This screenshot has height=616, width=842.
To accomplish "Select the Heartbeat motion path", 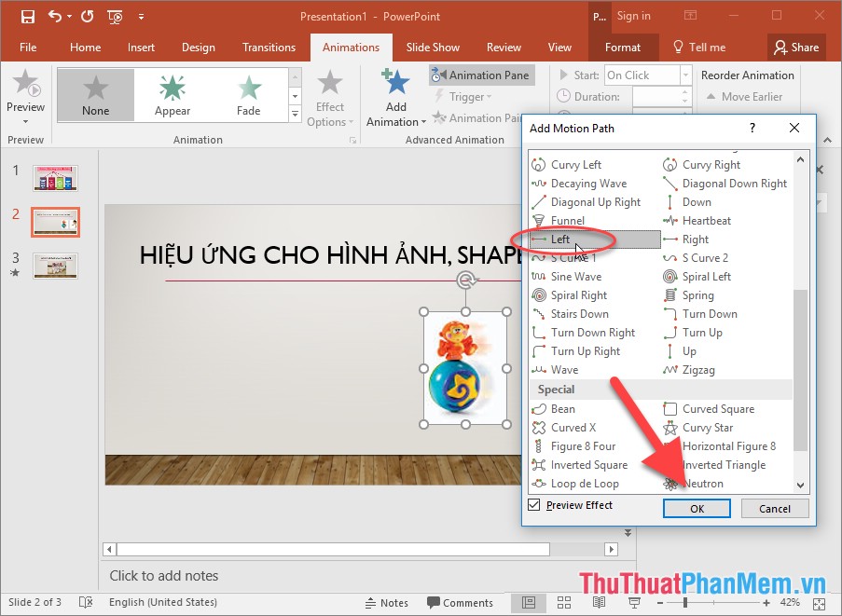I will pyautogui.click(x=709, y=220).
